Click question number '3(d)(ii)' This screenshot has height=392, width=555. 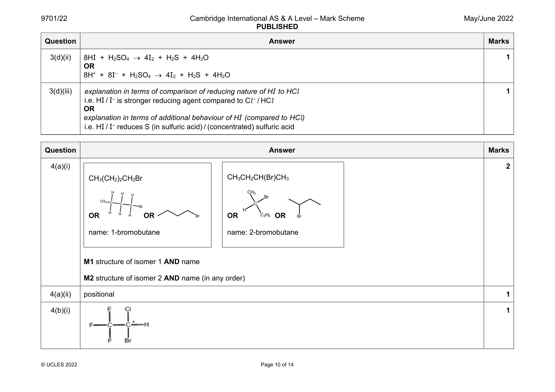coord(60,57)
